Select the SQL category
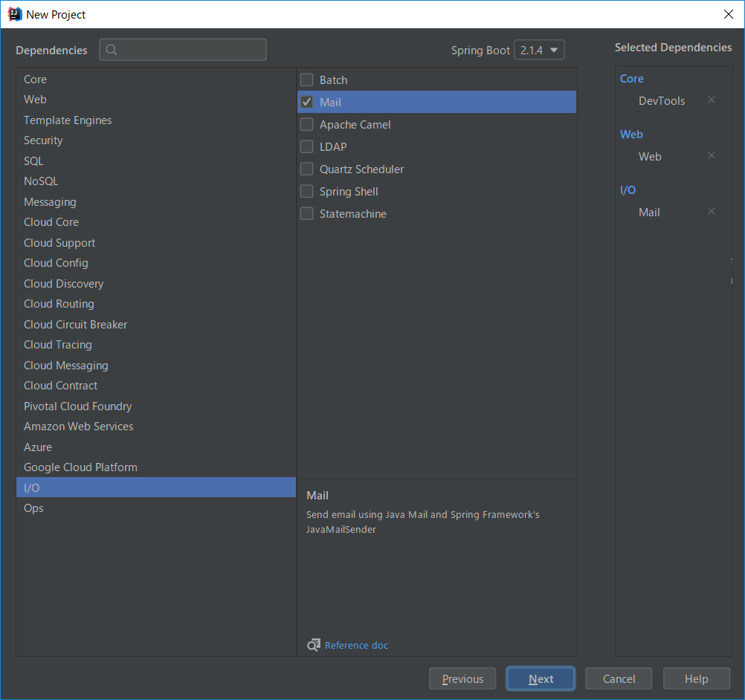745x700 pixels. click(x=156, y=161)
